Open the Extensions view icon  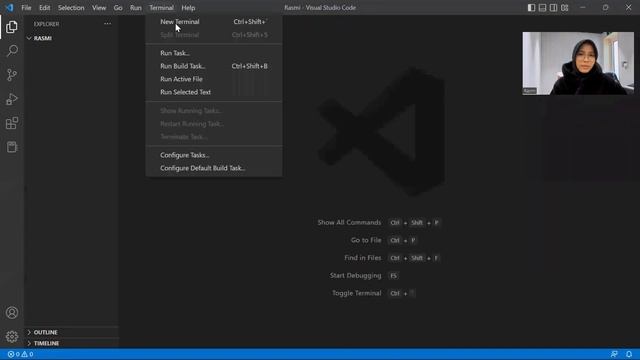click(x=12, y=123)
